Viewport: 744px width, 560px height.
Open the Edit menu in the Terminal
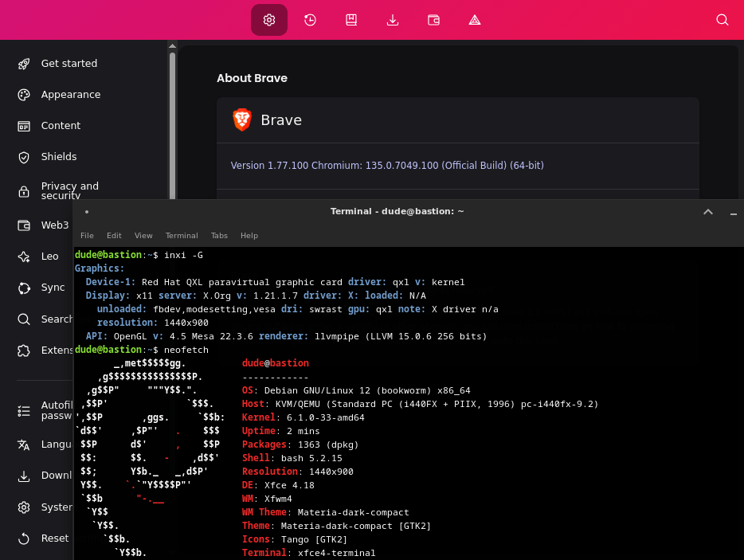[114, 235]
